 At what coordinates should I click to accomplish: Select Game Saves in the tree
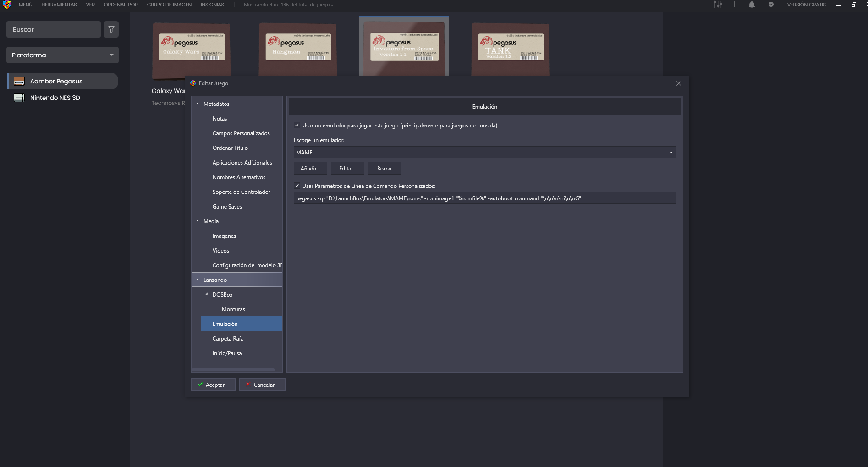(x=227, y=206)
